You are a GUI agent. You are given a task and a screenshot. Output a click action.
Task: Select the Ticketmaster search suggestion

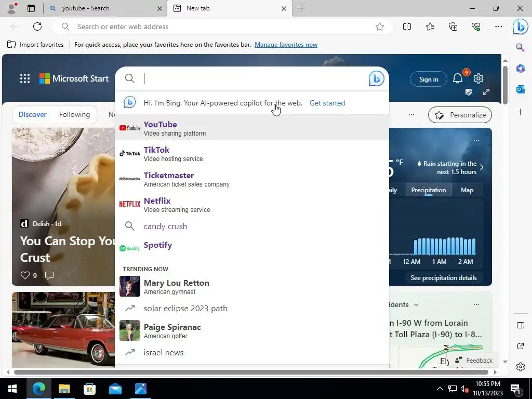[x=252, y=179]
